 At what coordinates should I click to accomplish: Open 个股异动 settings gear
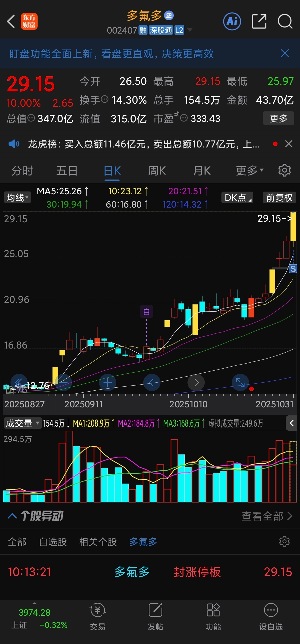tap(284, 542)
